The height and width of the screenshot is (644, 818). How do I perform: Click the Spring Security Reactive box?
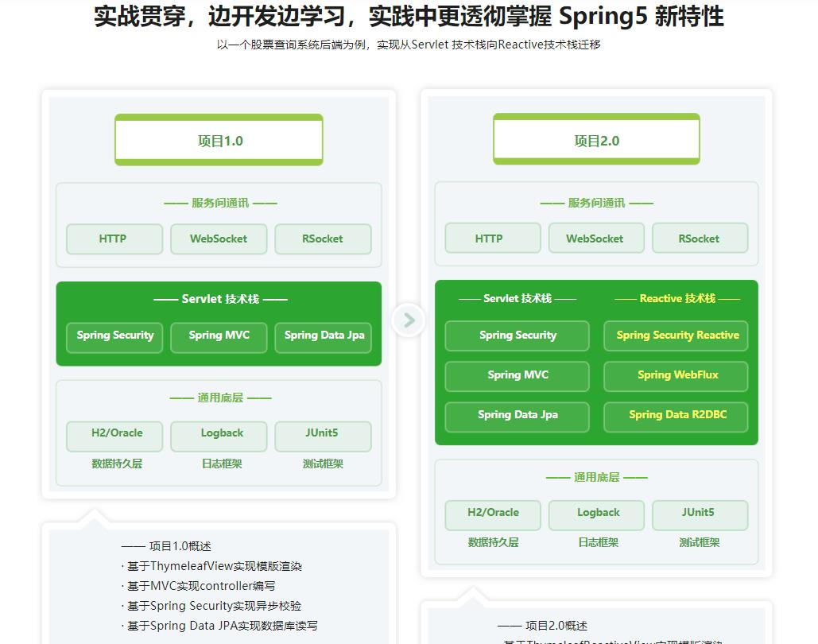click(676, 336)
